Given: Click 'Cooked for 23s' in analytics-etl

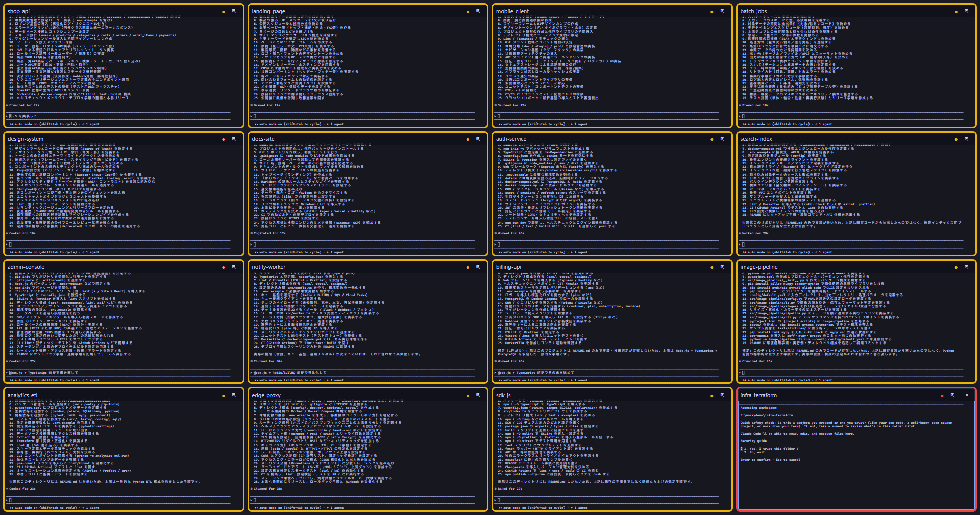Looking at the screenshot, I should (x=22, y=489).
